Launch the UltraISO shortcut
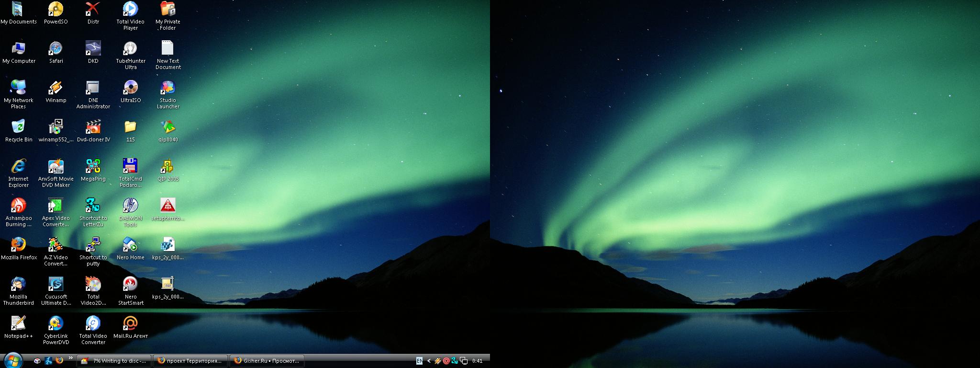This screenshot has height=368, width=980. click(x=130, y=88)
